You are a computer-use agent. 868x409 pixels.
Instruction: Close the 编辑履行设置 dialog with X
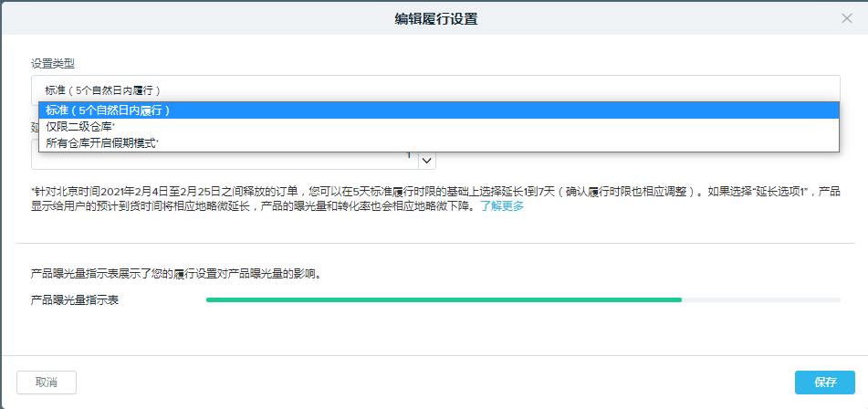point(846,18)
